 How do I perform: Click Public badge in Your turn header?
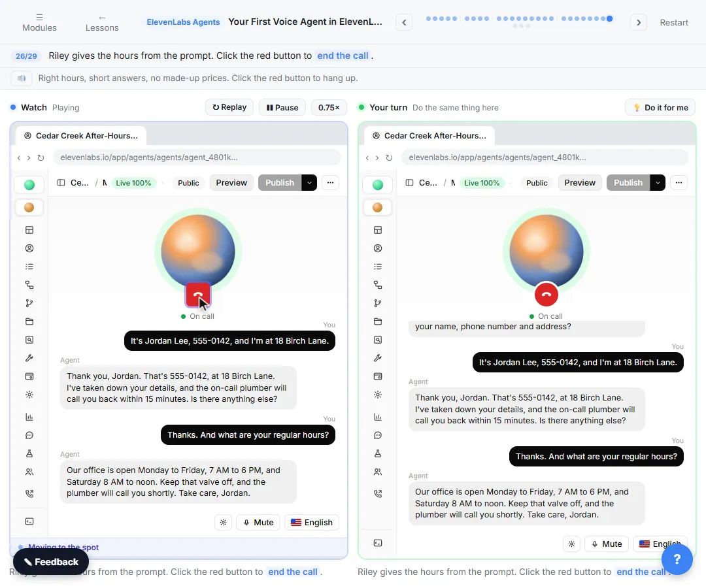click(x=537, y=183)
